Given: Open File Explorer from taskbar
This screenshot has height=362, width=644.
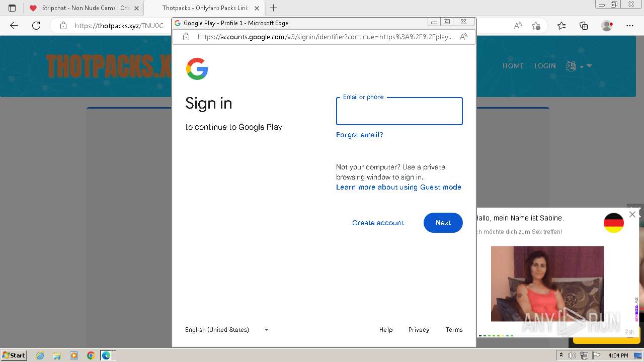Looking at the screenshot, I should tap(57, 355).
